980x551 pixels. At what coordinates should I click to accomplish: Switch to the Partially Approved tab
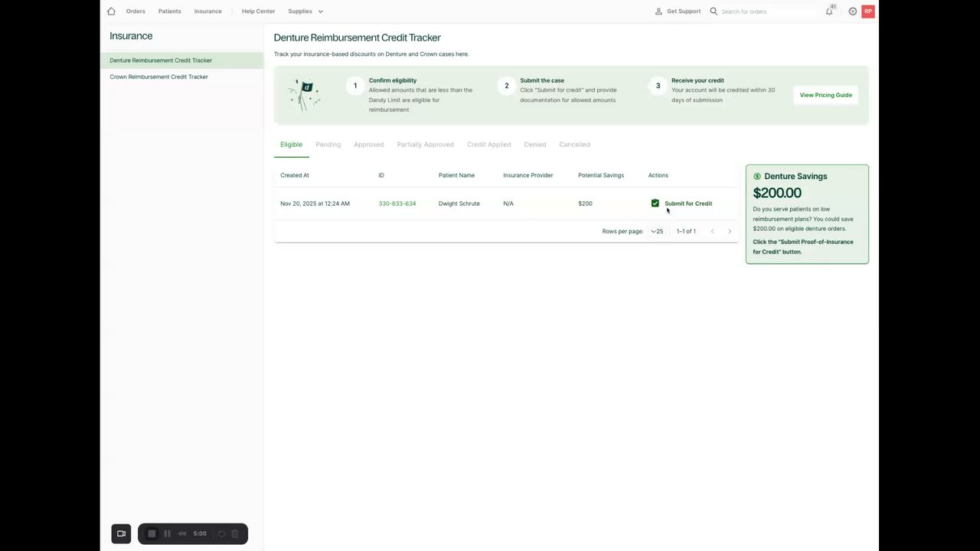click(x=425, y=145)
